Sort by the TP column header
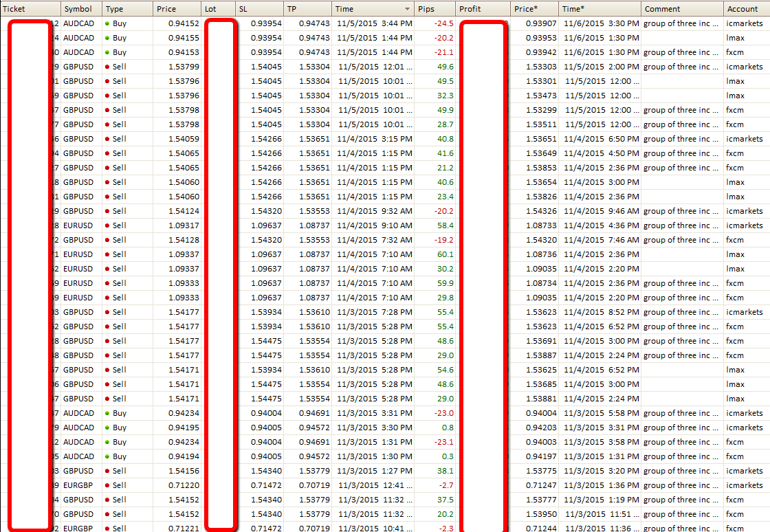 307,9
